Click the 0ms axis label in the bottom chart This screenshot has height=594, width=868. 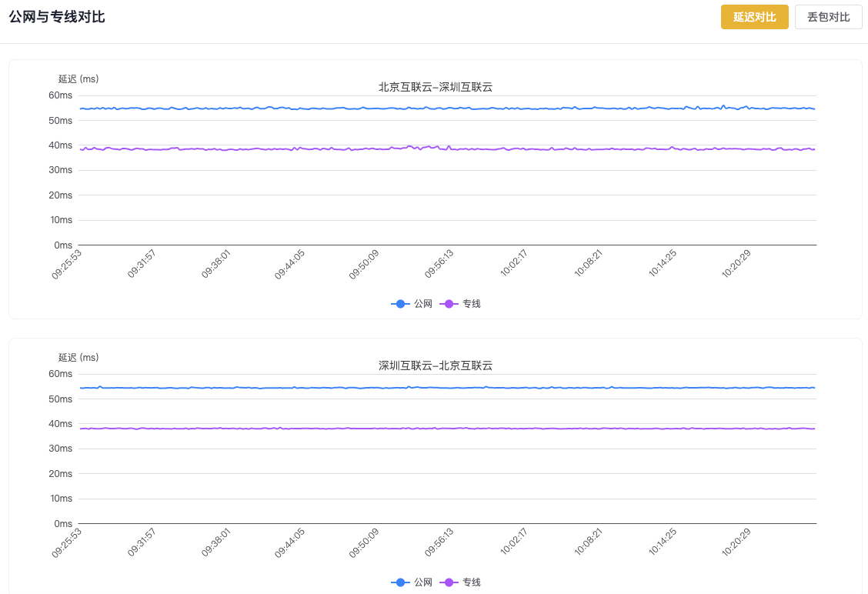[63, 523]
